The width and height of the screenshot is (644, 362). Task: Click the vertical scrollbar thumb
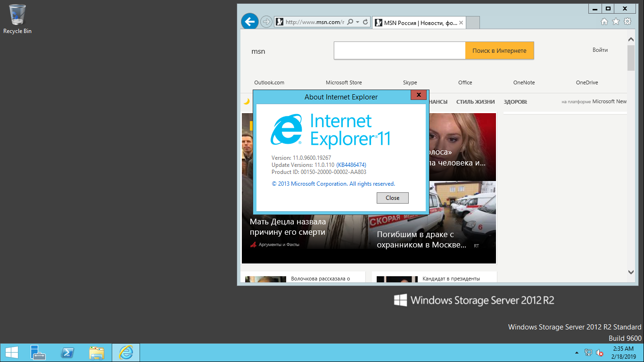point(631,58)
